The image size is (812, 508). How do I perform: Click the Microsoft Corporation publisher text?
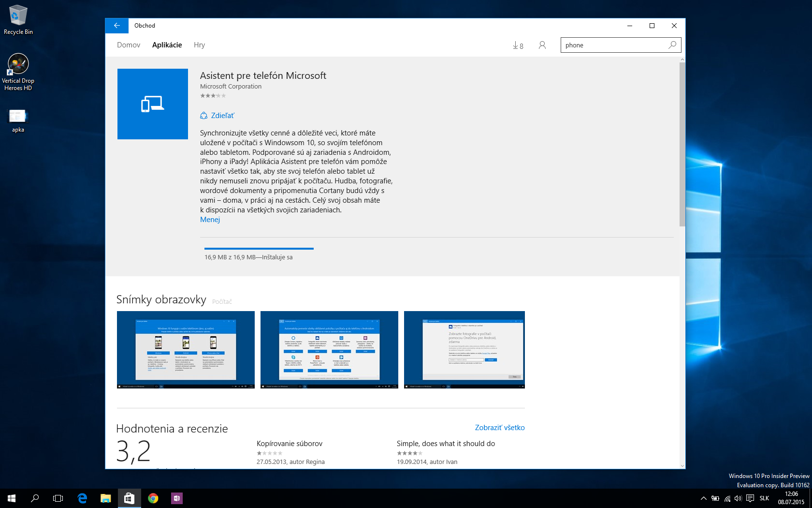click(231, 87)
